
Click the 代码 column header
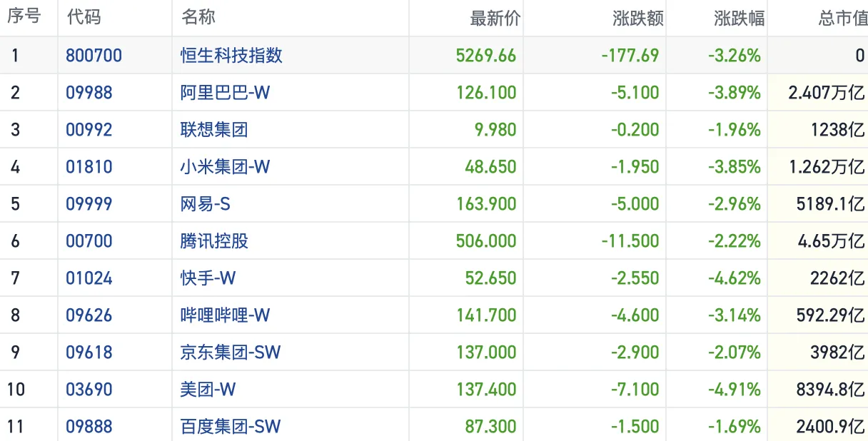[84, 18]
